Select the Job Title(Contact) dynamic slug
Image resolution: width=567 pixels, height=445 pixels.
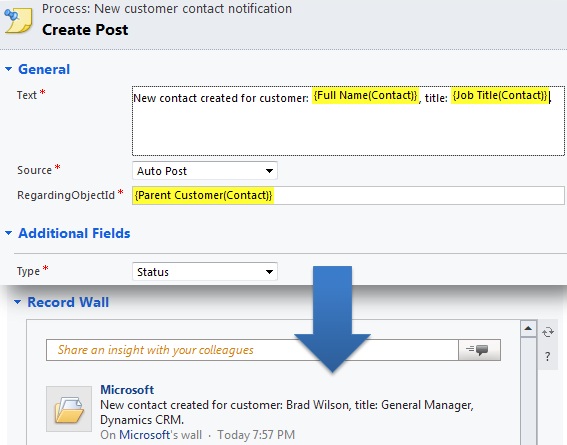point(500,95)
